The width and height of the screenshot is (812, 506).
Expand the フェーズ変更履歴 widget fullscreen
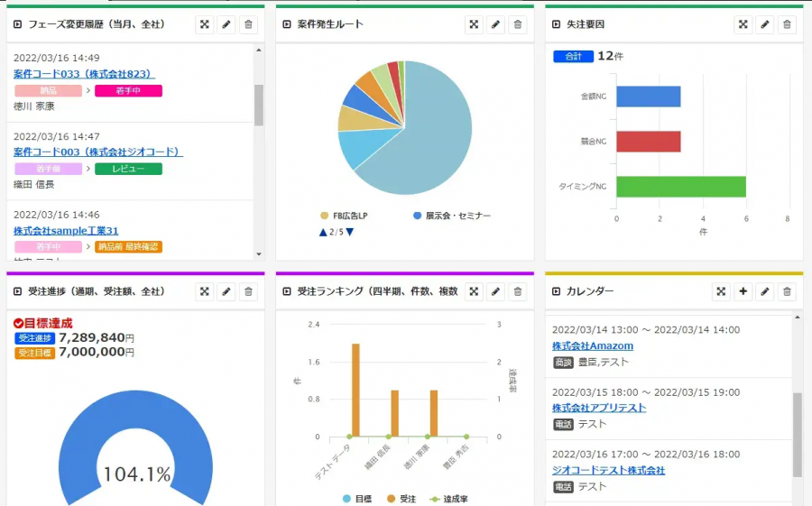pyautogui.click(x=205, y=24)
